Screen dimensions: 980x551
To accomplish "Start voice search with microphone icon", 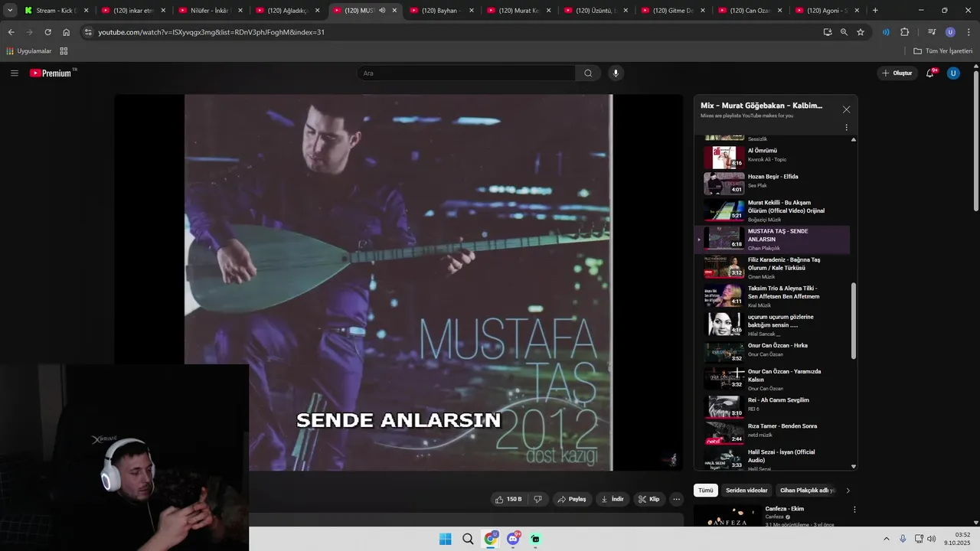I will tap(615, 73).
